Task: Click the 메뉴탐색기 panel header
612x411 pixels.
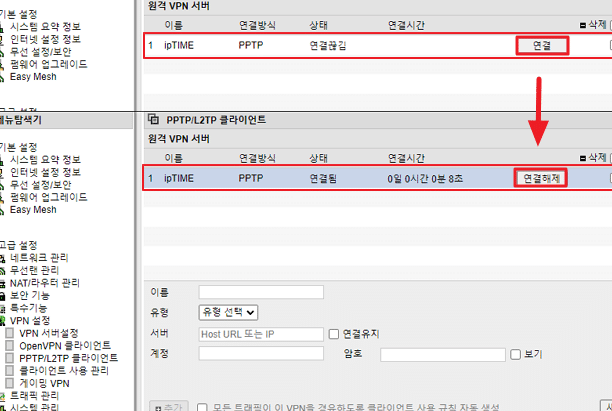Action: pyautogui.click(x=66, y=120)
